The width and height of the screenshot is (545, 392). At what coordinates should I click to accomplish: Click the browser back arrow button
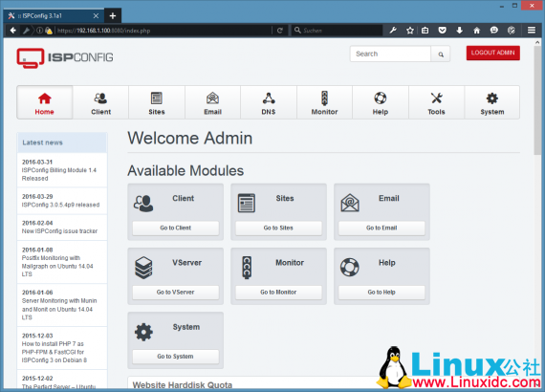pos(13,31)
